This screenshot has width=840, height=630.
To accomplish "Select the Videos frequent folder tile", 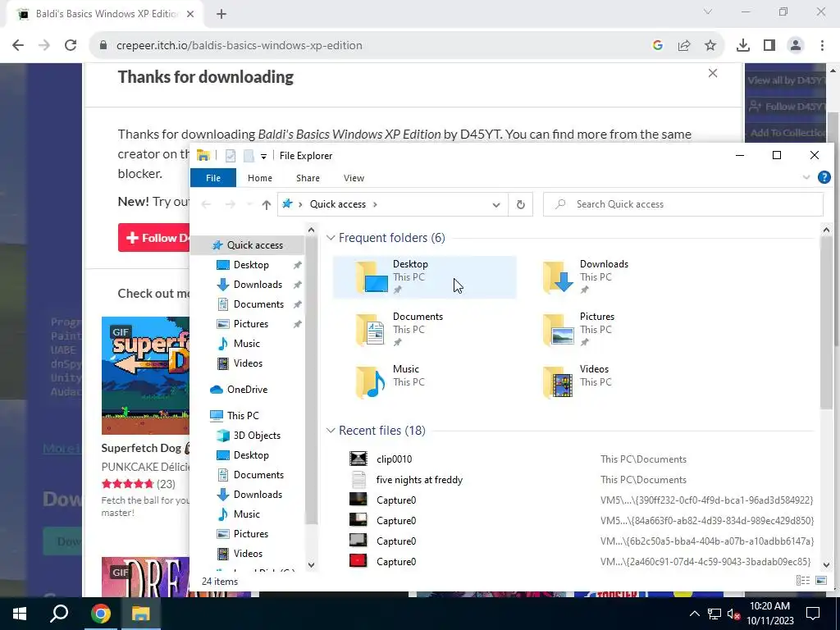I will [610, 382].
